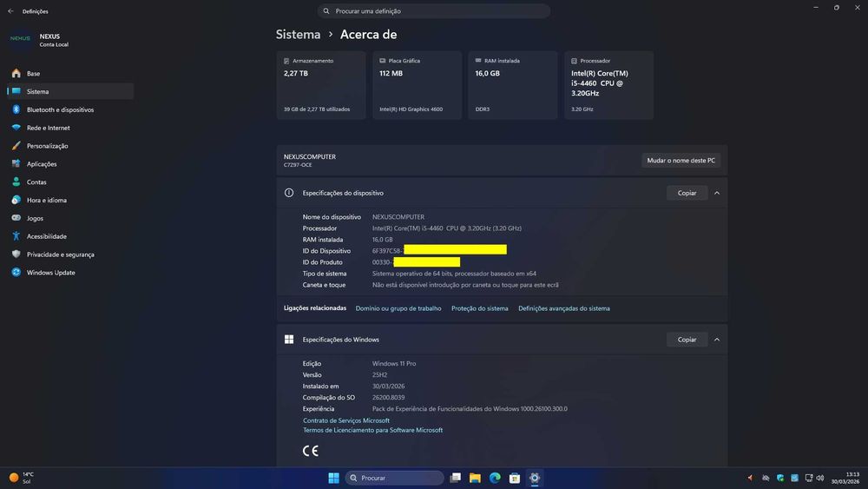Image resolution: width=868 pixels, height=489 pixels.
Task: Go back with the Definições arrow
Action: 10,11
